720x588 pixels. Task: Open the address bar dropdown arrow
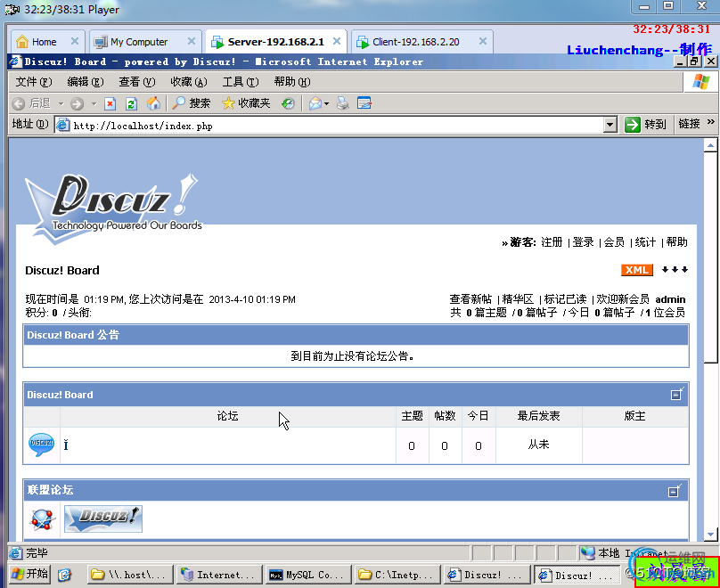[x=610, y=125]
